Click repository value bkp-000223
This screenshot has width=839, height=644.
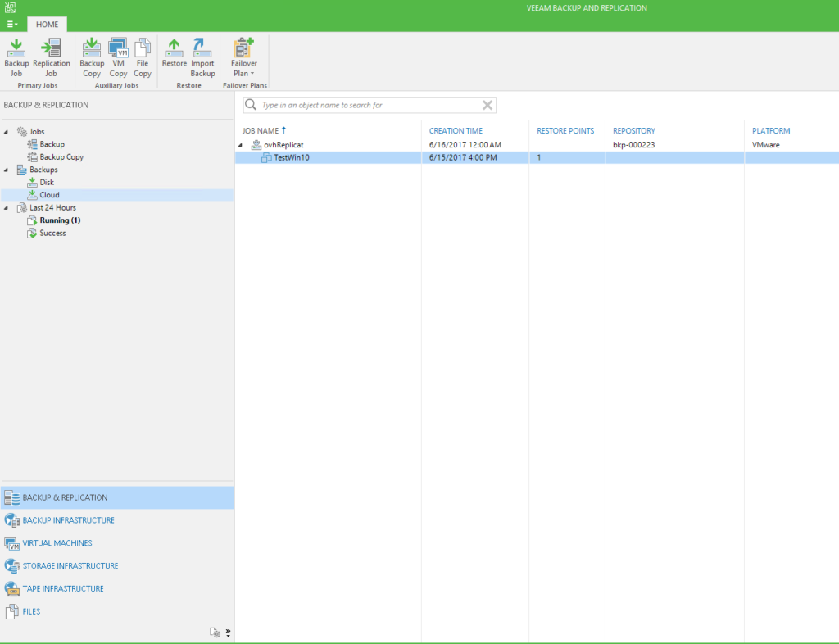point(634,145)
